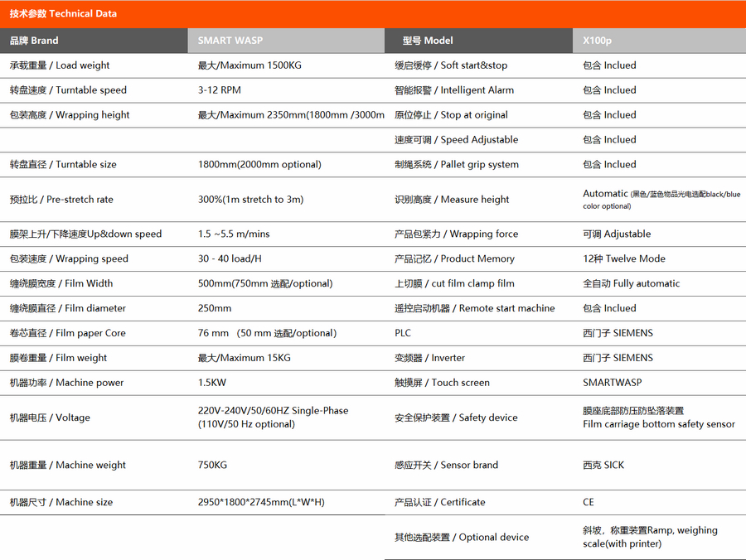Click the Pallet grip system label
The height and width of the screenshot is (560, 746).
[457, 165]
